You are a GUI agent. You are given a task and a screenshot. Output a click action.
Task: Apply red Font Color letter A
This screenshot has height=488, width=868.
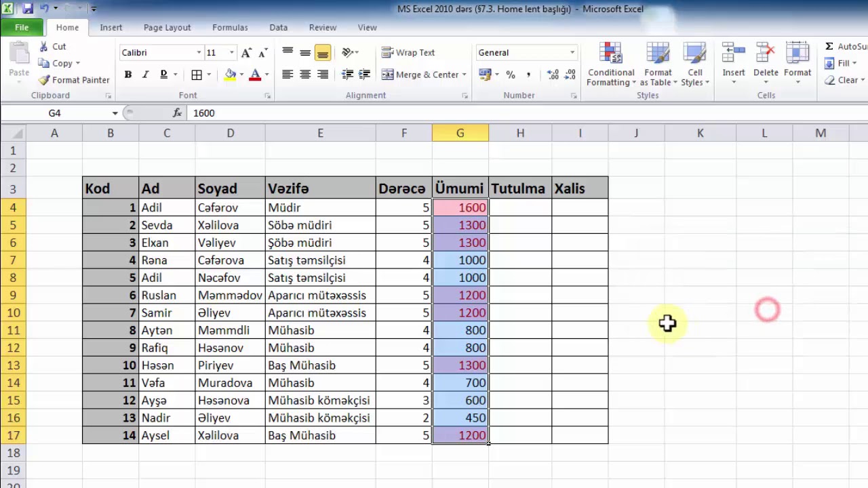pyautogui.click(x=255, y=75)
